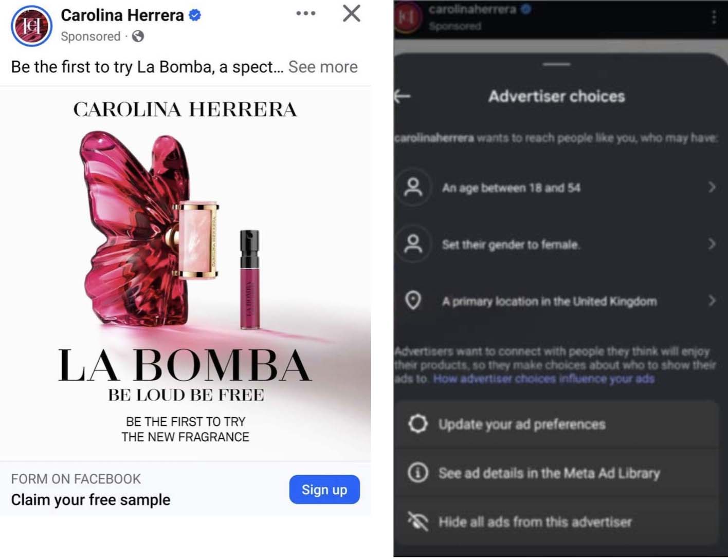Expand the 'An age between 18 and 54' chevron
This screenshot has height=560, width=728.
pos(712,187)
